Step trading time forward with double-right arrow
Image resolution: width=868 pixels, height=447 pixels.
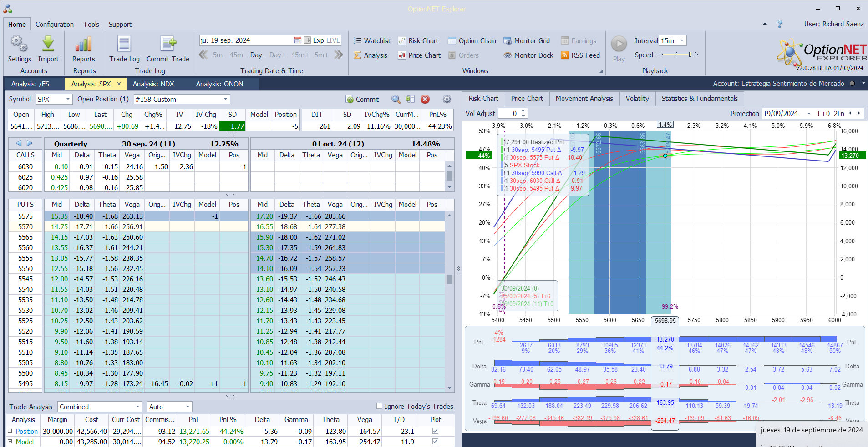pyautogui.click(x=339, y=55)
